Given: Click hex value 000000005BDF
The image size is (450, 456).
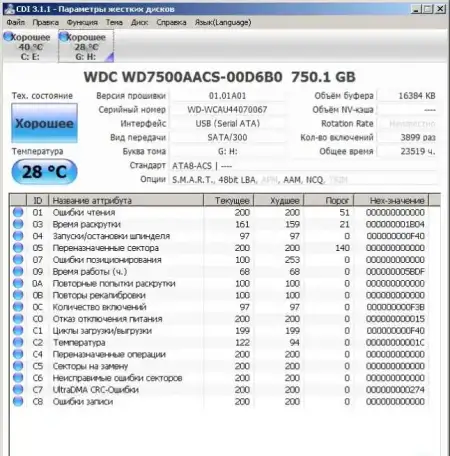Looking at the screenshot, I should click(395, 271).
